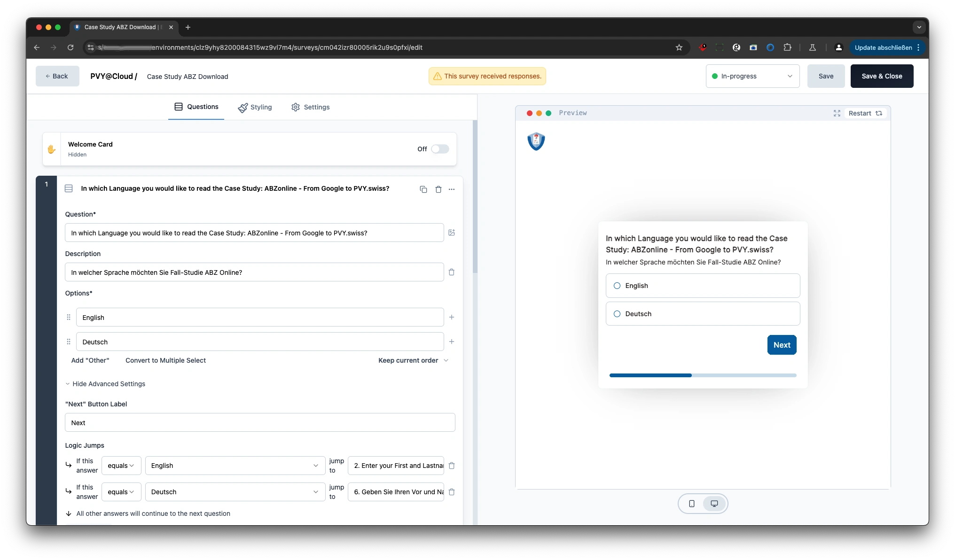955x560 pixels.
Task: Open the In-progress status dropdown
Action: coord(752,76)
